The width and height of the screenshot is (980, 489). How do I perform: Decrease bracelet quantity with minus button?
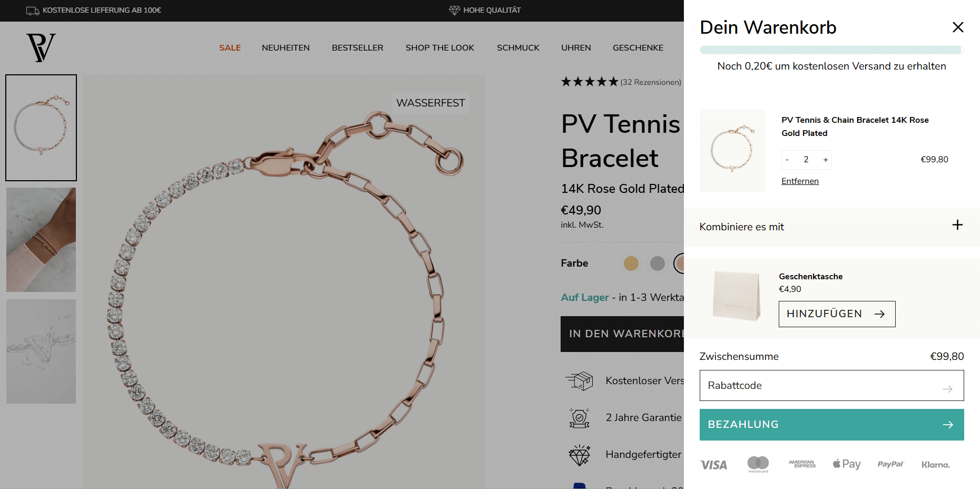click(787, 160)
